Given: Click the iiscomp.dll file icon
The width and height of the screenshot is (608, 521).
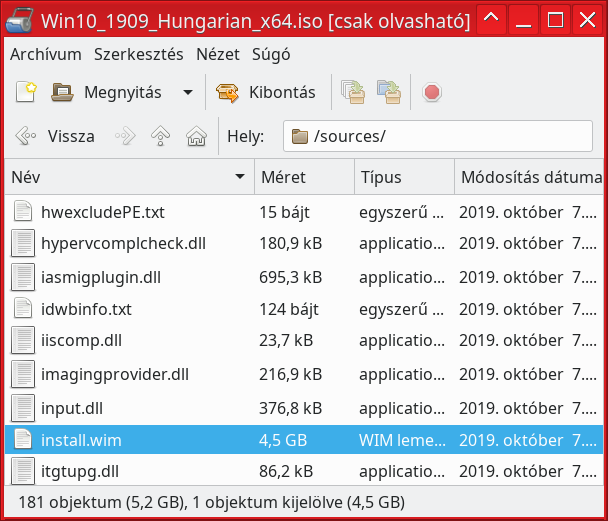Looking at the screenshot, I should [x=23, y=340].
